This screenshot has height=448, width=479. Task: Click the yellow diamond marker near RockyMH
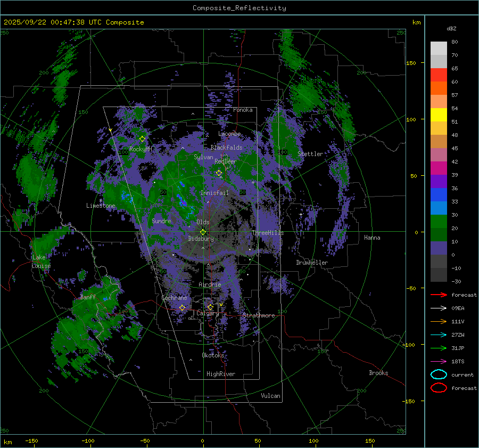coord(142,139)
